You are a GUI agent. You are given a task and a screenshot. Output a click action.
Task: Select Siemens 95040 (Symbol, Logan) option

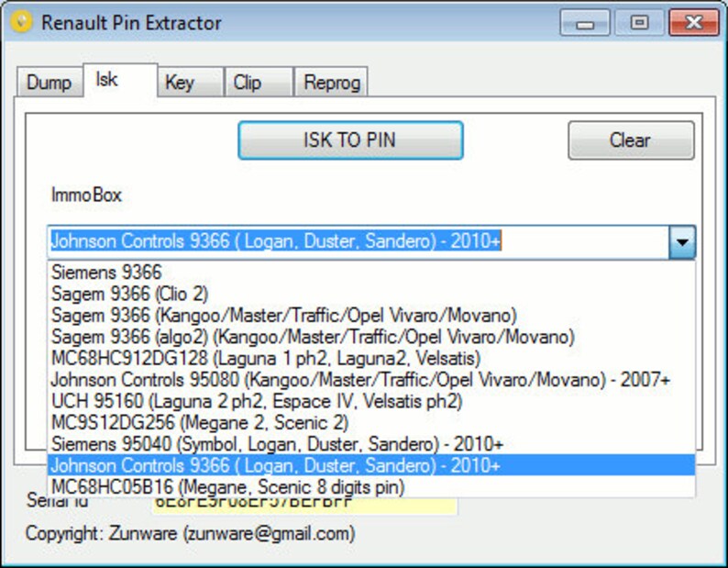(x=371, y=444)
